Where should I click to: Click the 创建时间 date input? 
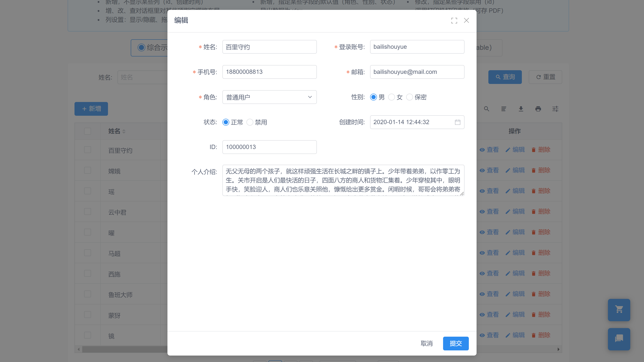click(x=417, y=122)
